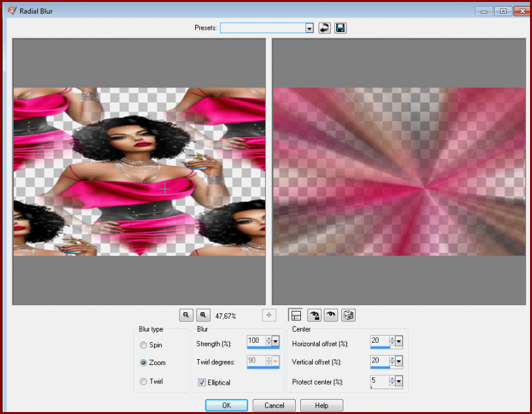This screenshot has height=414, width=532.
Task: Click in the Protect center value field
Action: (x=380, y=381)
